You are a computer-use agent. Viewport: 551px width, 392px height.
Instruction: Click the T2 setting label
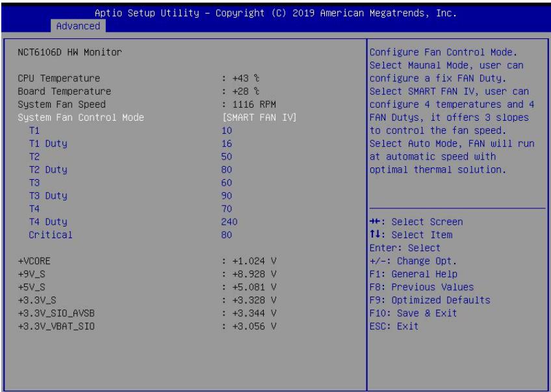34,156
